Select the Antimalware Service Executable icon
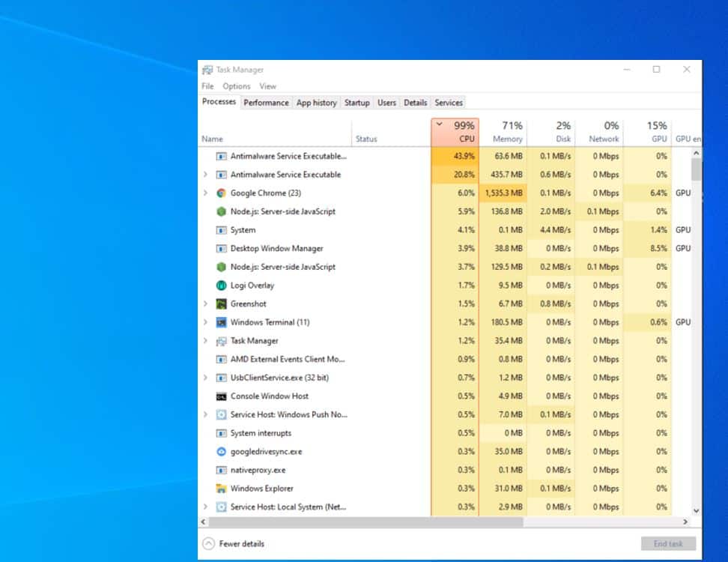This screenshot has height=562, width=728. 221,156
